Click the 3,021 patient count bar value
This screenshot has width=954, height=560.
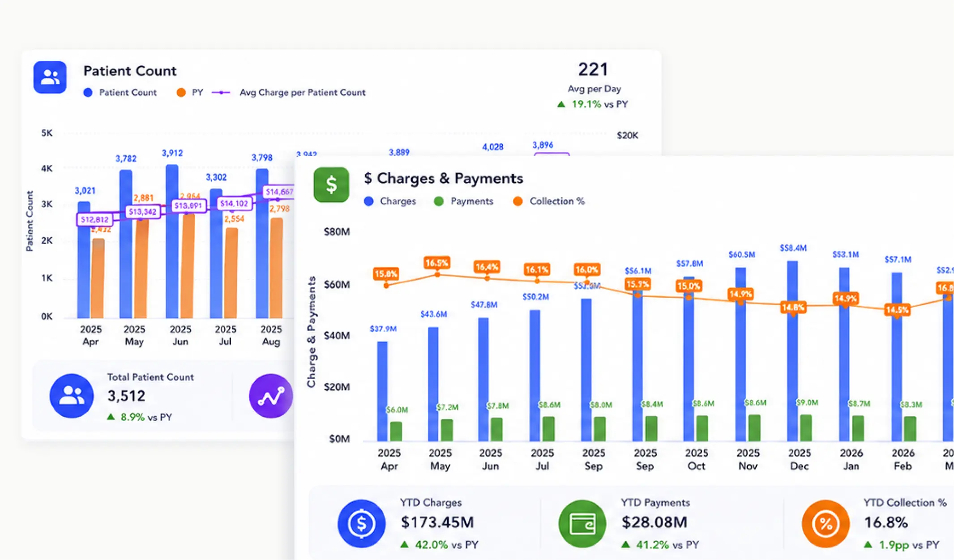coord(85,191)
